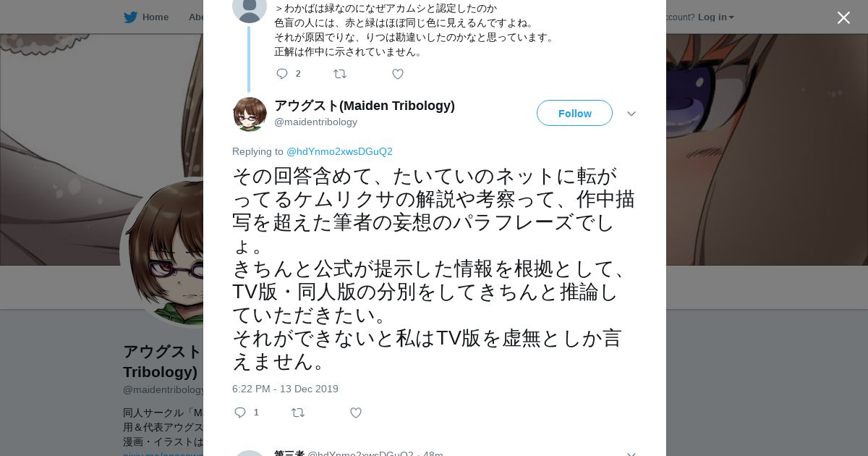Retweet the top colorblind explanation tweet
The width and height of the screenshot is (868, 456).
[340, 74]
